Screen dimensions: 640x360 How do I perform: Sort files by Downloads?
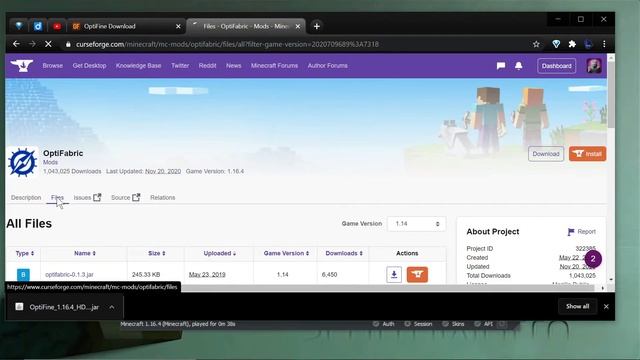click(x=344, y=253)
